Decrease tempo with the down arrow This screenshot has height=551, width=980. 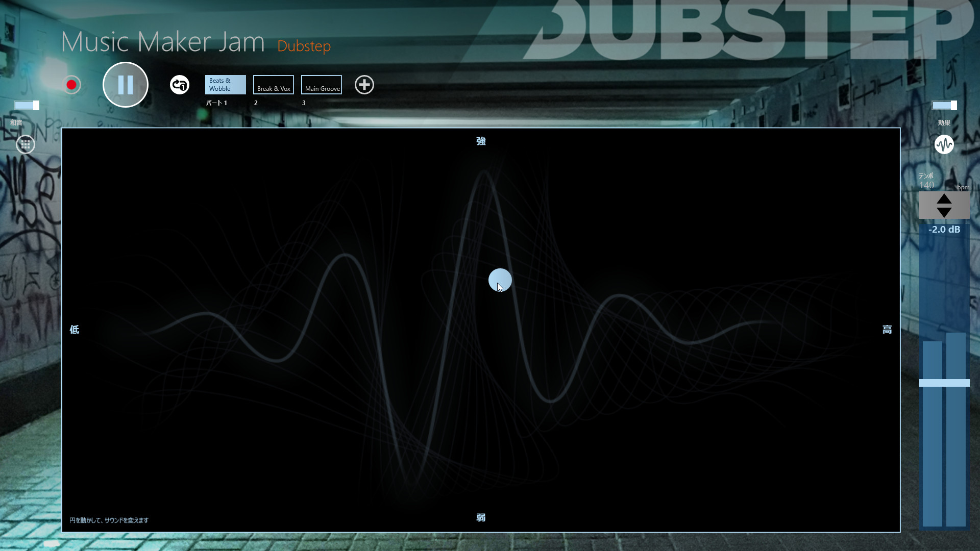point(944,212)
